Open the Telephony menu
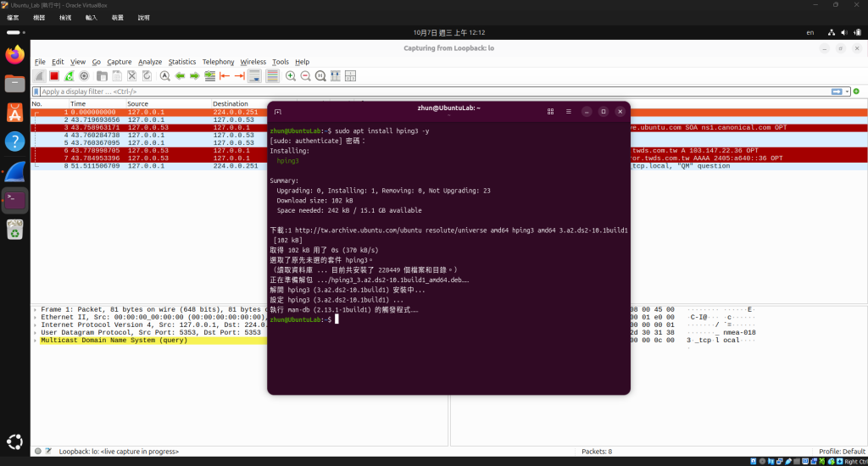This screenshot has width=868, height=466. 218,62
